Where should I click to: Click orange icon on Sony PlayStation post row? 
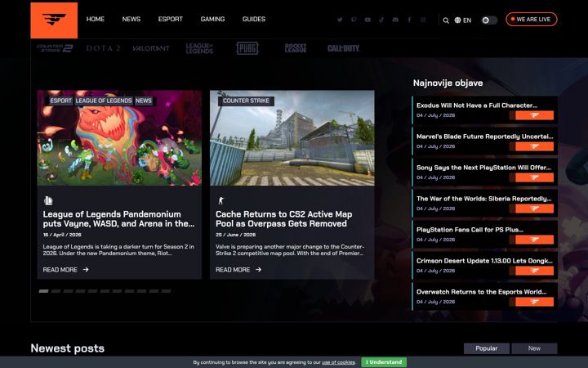point(534,177)
